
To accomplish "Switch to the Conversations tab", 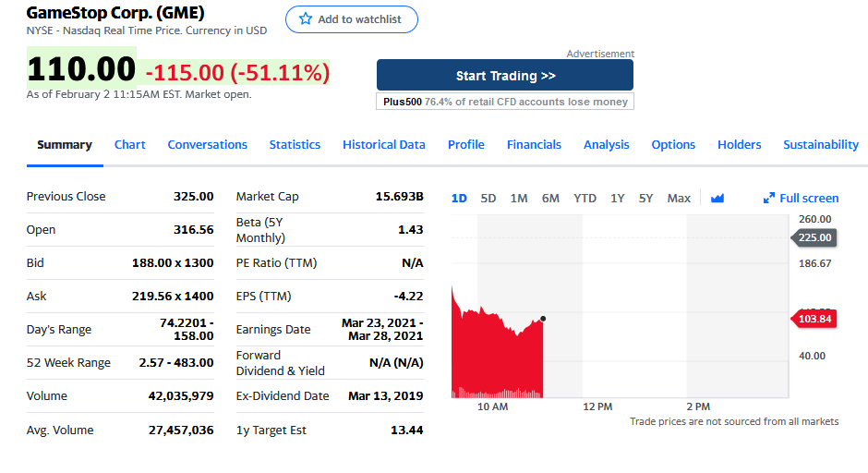I will tap(207, 144).
